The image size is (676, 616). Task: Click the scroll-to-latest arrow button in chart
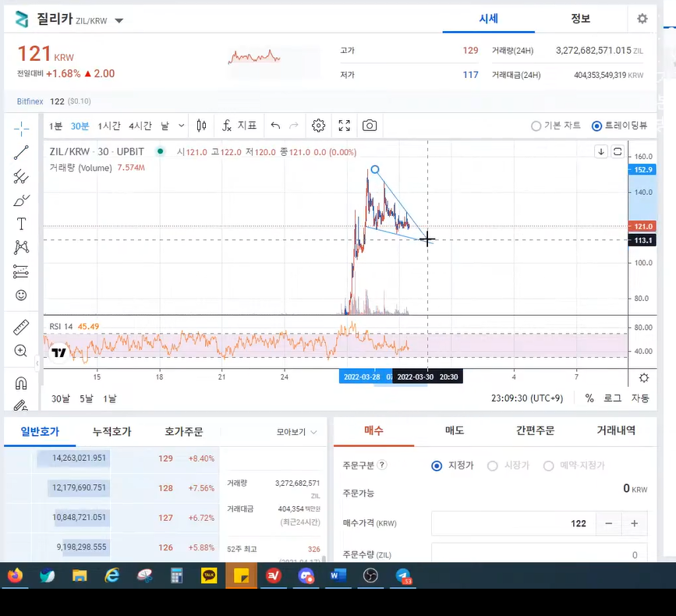pyautogui.click(x=601, y=151)
